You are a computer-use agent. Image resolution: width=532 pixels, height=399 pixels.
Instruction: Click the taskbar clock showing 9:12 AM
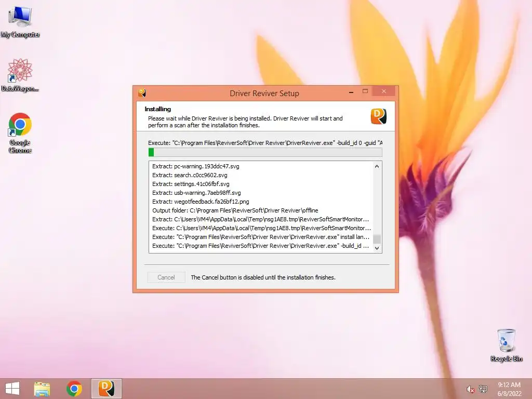pos(509,389)
